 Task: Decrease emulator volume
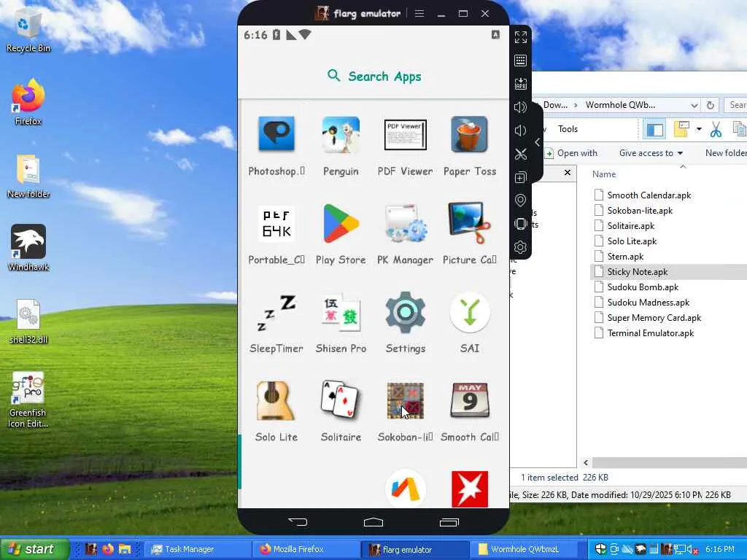(x=521, y=131)
